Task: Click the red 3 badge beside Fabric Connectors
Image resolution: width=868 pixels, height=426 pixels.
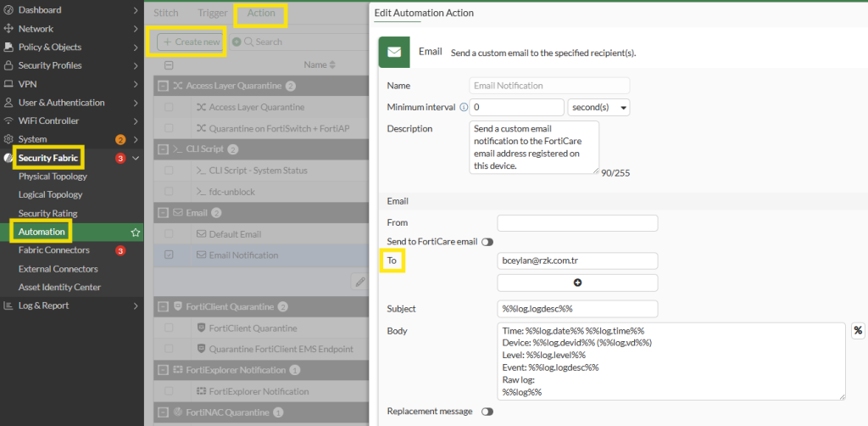Action: click(x=120, y=250)
